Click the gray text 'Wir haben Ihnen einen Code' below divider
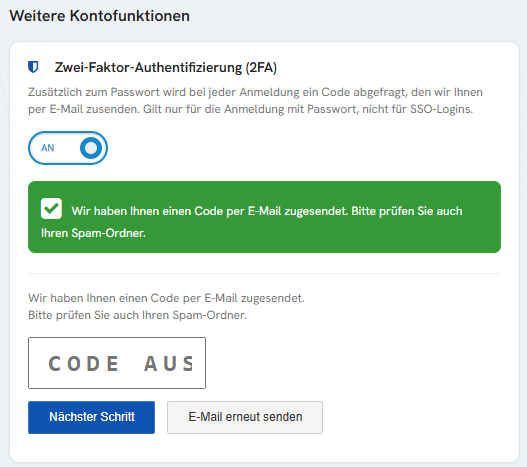The width and height of the screenshot is (527, 467). pos(166,298)
